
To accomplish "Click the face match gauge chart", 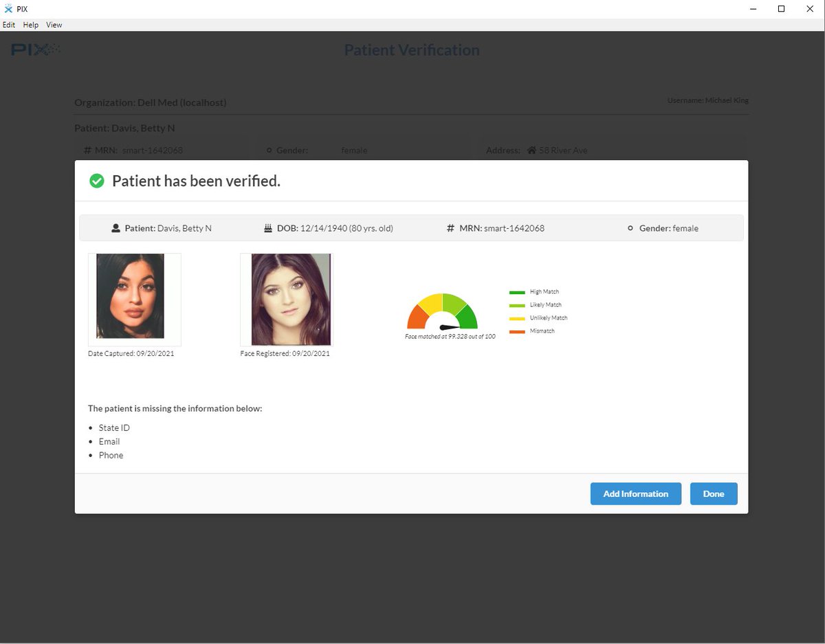I will coord(442,311).
